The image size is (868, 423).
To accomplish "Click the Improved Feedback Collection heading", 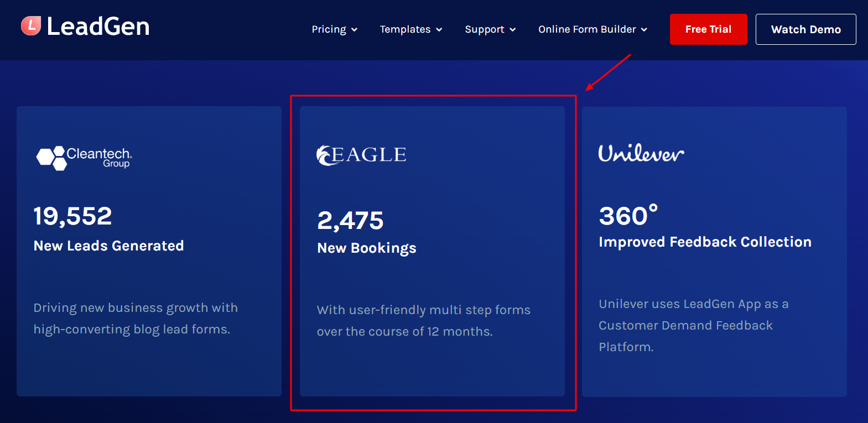I will click(x=705, y=242).
